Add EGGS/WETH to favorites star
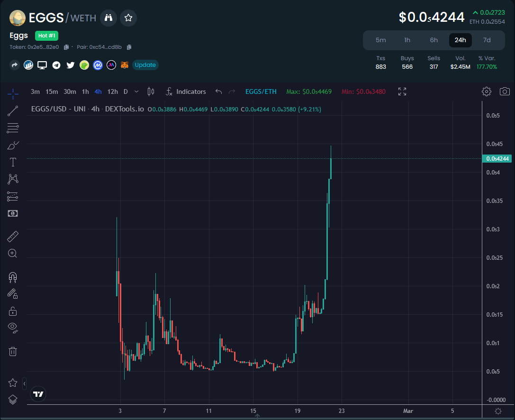The image size is (515, 420). [128, 18]
